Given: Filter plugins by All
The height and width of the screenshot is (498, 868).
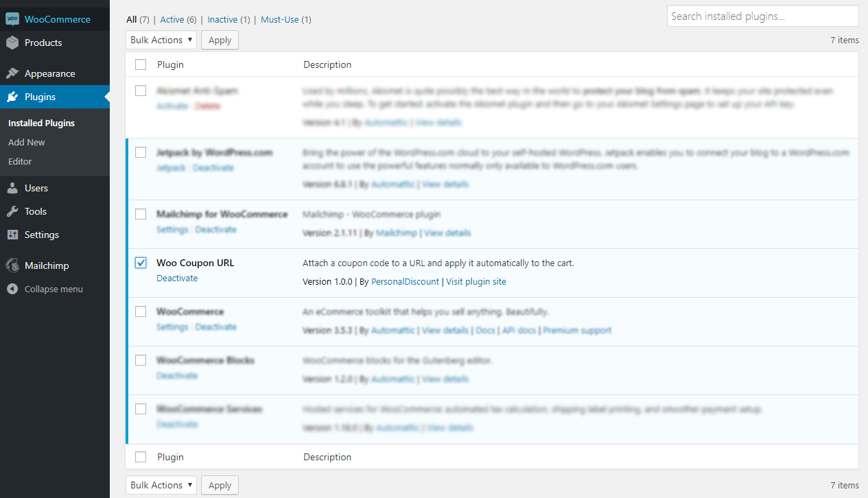Looking at the screenshot, I should pyautogui.click(x=131, y=20).
